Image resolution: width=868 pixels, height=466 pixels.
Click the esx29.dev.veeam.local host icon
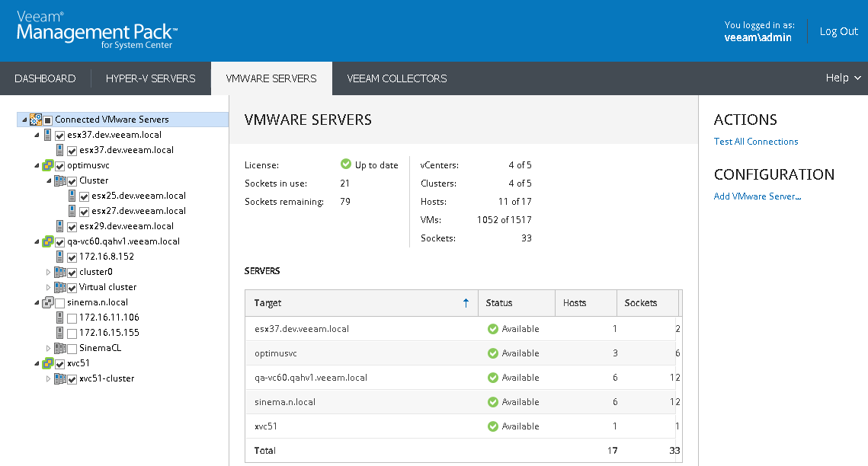point(59,226)
